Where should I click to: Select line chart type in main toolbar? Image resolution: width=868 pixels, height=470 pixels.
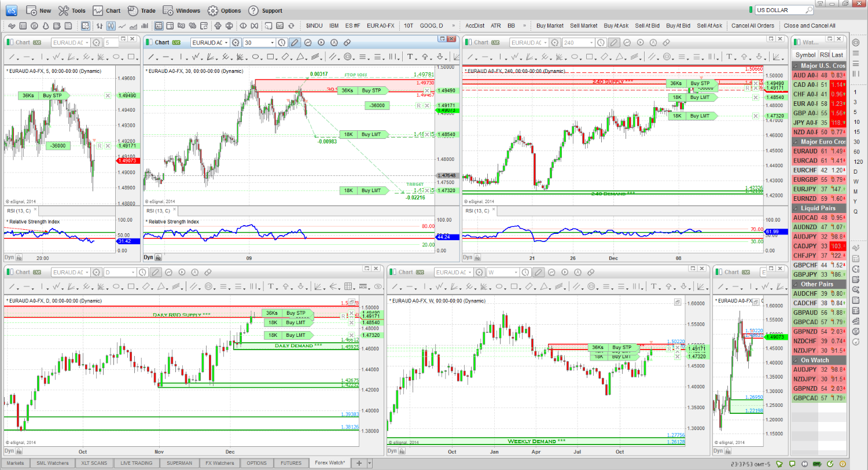(x=122, y=26)
